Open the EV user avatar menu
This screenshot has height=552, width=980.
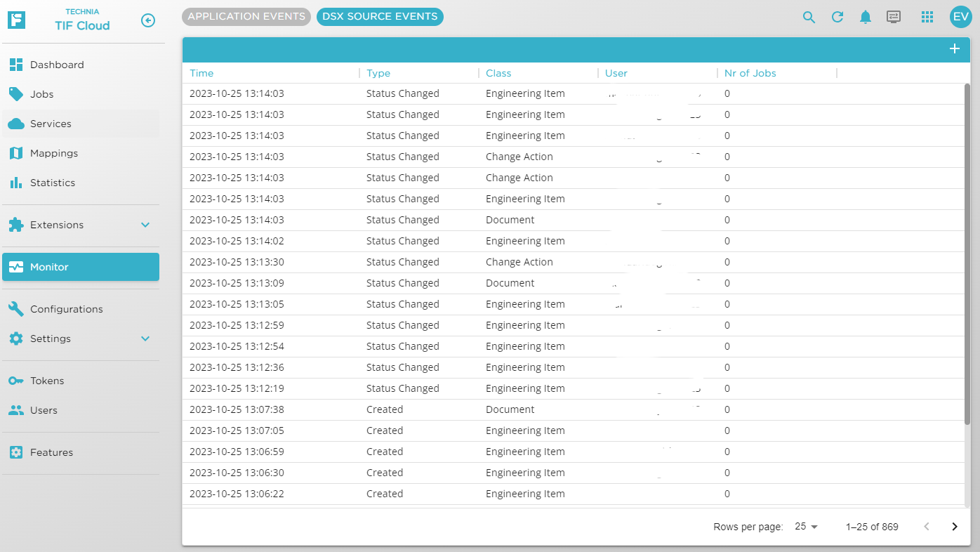click(x=960, y=18)
